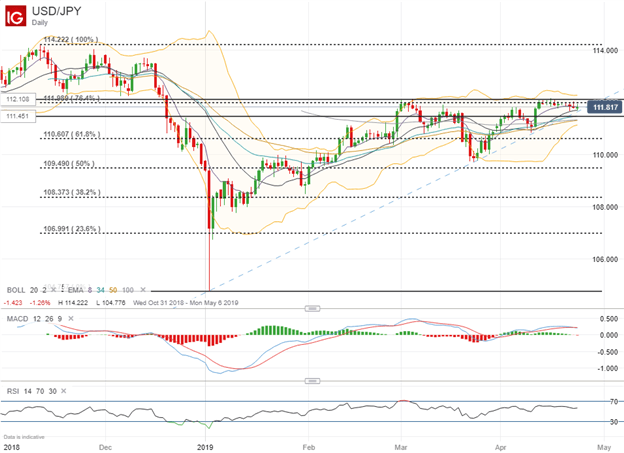The image size is (624, 453).
Task: Click the Dec label on time axis
Action: (105, 447)
